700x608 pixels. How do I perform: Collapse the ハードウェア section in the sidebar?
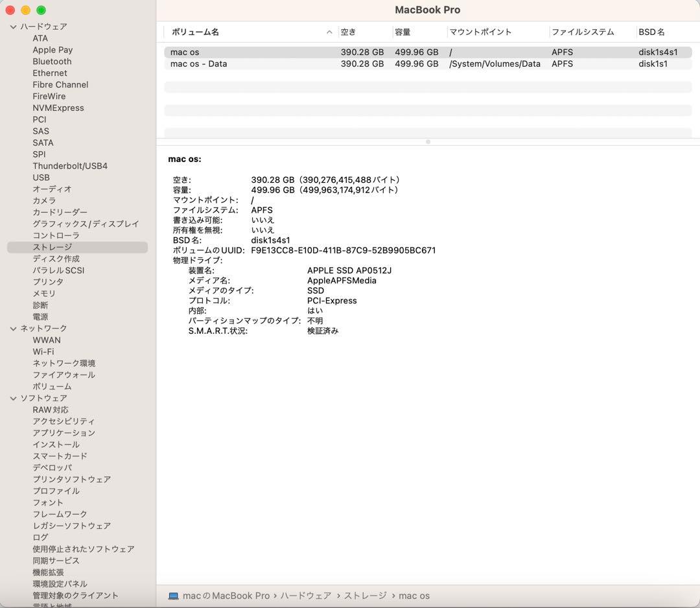[x=13, y=27]
